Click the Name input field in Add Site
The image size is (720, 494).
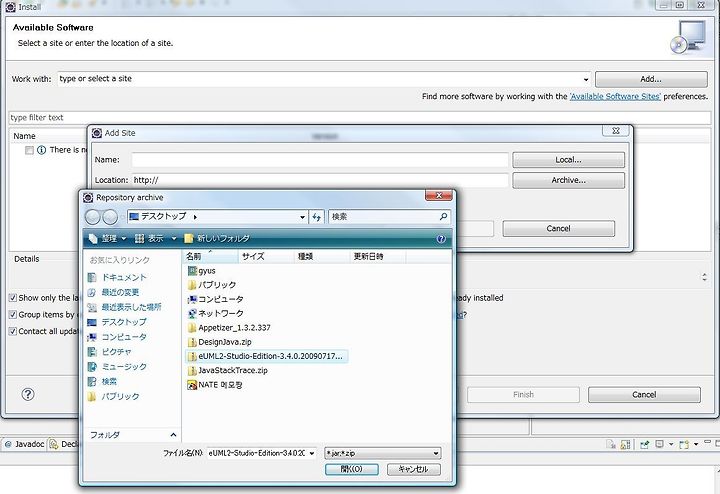(x=320, y=160)
